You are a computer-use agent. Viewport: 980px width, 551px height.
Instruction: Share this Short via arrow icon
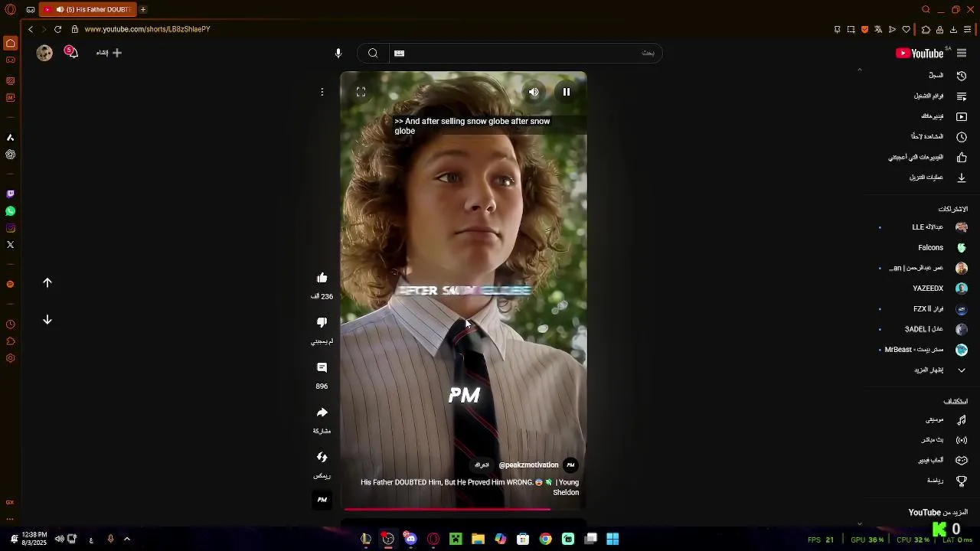322,412
